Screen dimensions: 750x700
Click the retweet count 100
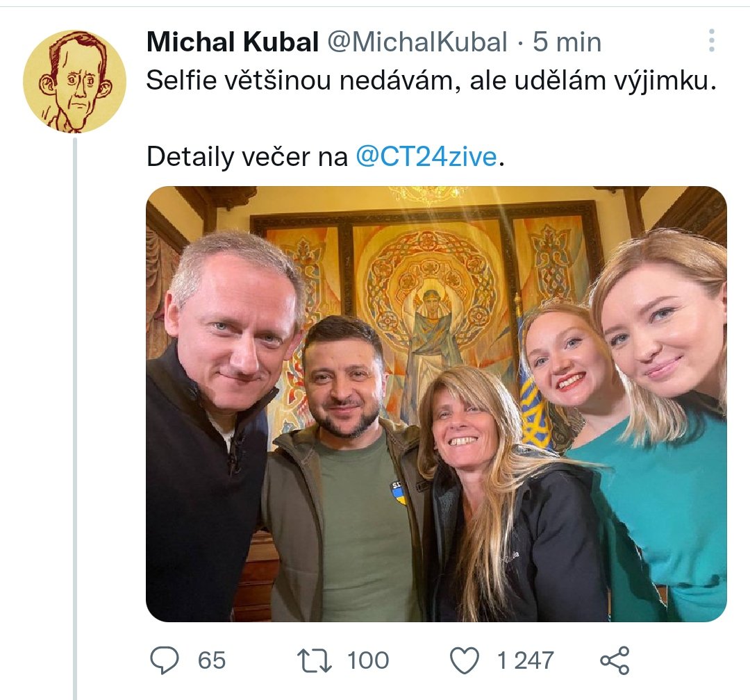[368, 660]
